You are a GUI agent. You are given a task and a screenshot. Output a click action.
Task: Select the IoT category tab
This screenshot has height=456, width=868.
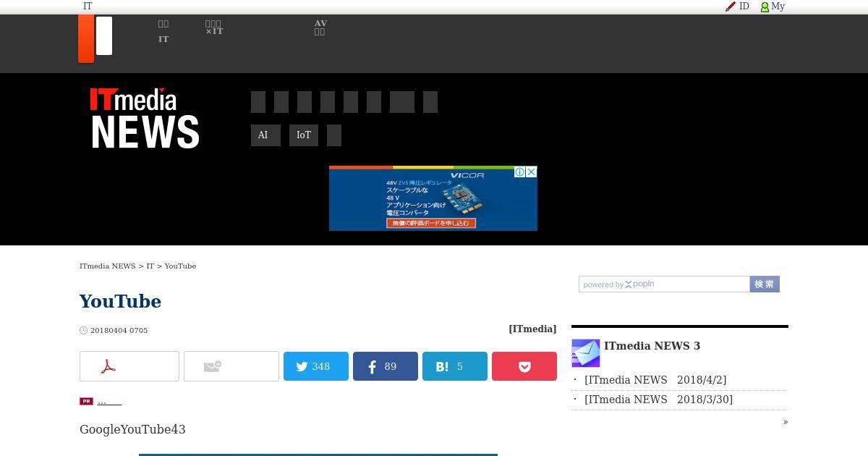[304, 135]
